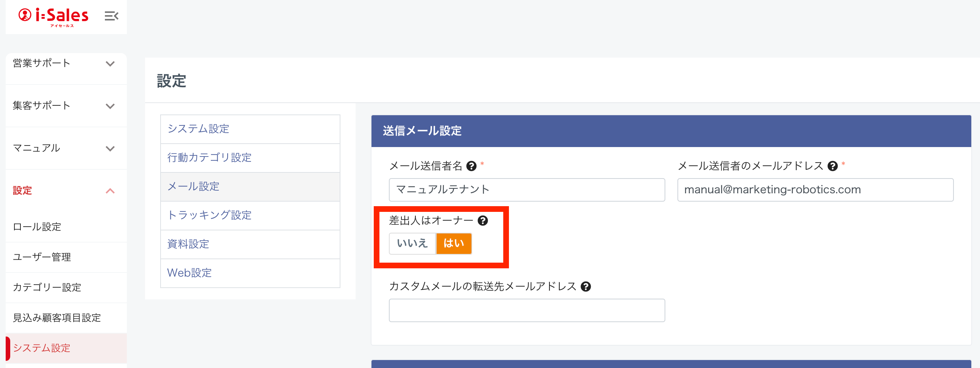Click help icon beside メール送信者のメールアドレス
The image size is (980, 368).
pyautogui.click(x=832, y=166)
